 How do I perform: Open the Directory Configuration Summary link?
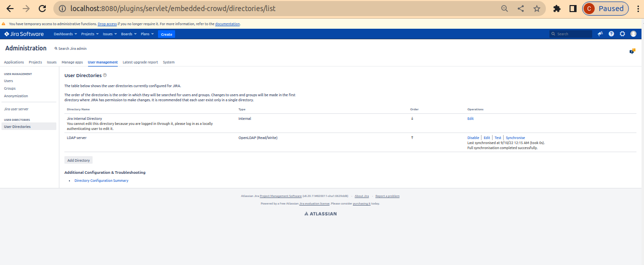[x=101, y=180]
